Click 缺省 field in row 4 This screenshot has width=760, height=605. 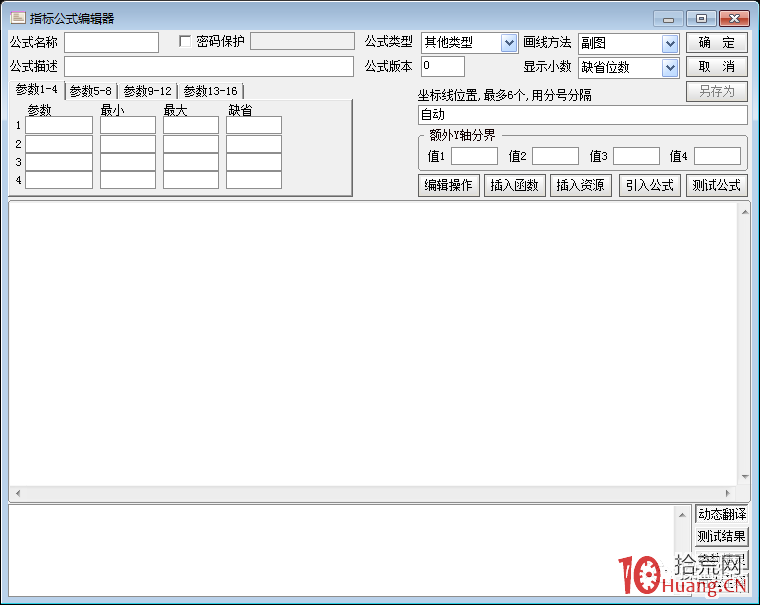[254, 180]
